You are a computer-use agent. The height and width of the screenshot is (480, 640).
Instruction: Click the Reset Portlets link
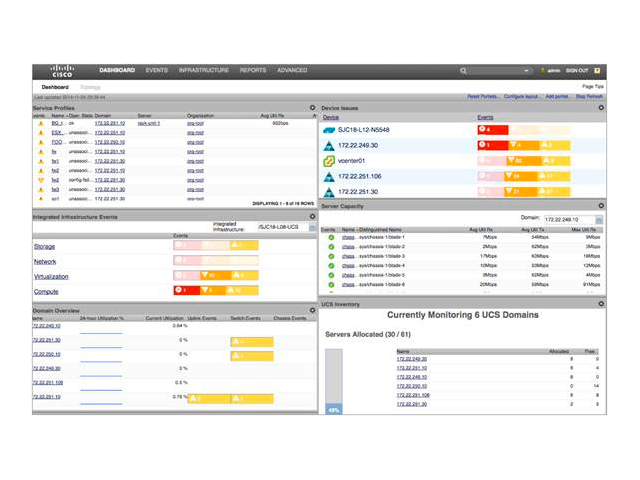(482, 96)
